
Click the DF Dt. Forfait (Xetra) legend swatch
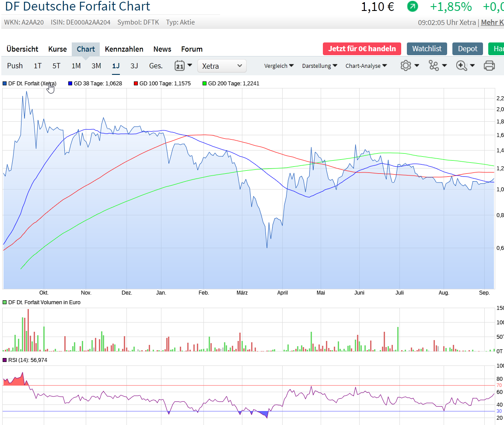4,84
